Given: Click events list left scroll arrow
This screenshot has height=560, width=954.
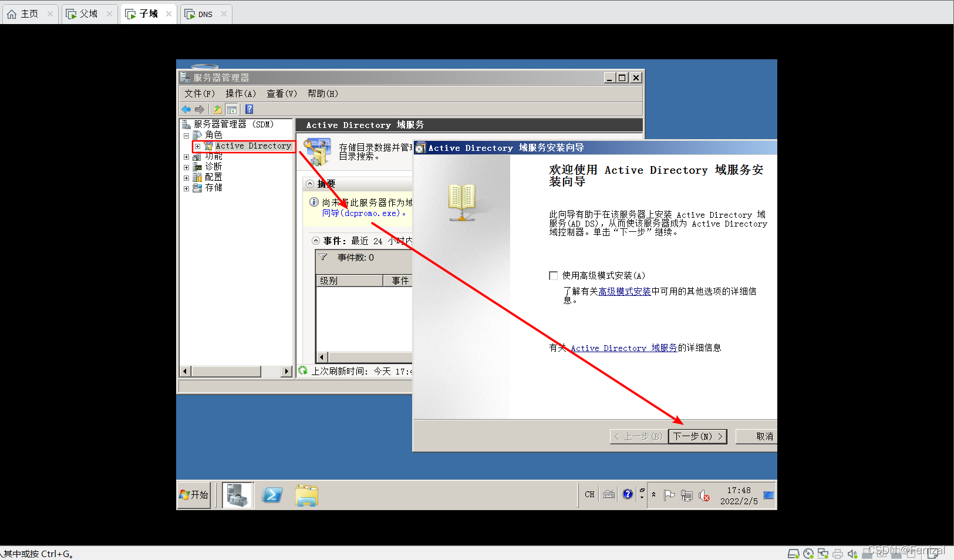Looking at the screenshot, I should pyautogui.click(x=321, y=357).
